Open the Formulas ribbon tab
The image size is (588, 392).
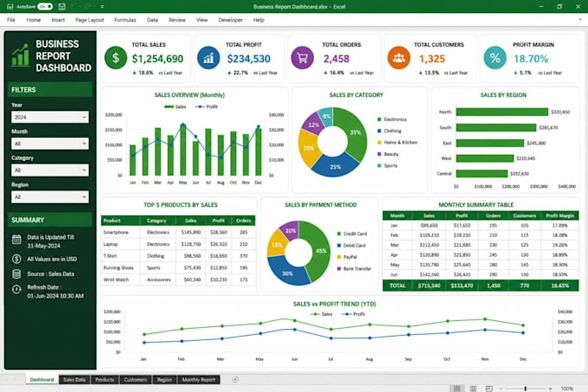click(125, 20)
